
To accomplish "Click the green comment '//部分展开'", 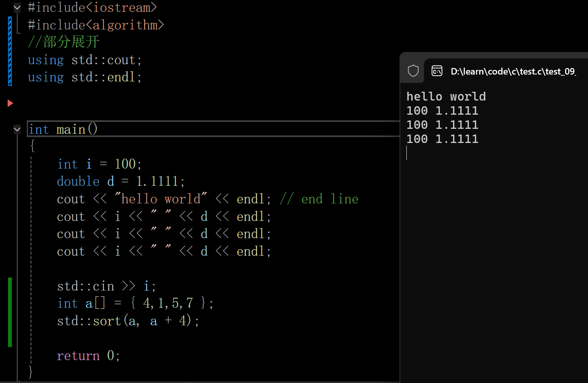I will (x=64, y=42).
